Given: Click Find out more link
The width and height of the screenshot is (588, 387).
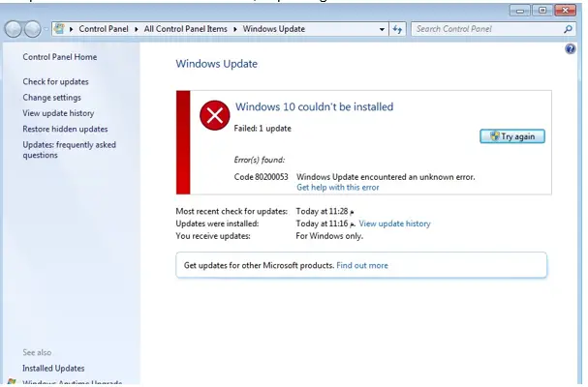Looking at the screenshot, I should (362, 266).
